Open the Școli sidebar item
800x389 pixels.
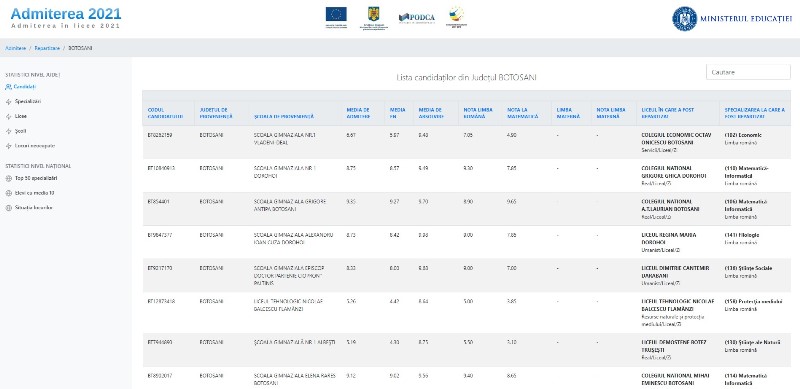(20, 131)
